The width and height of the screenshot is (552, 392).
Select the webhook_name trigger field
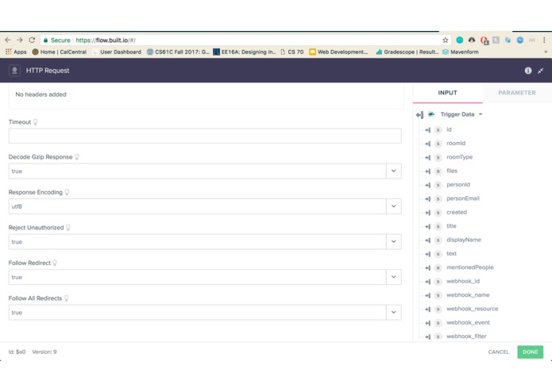(468, 295)
